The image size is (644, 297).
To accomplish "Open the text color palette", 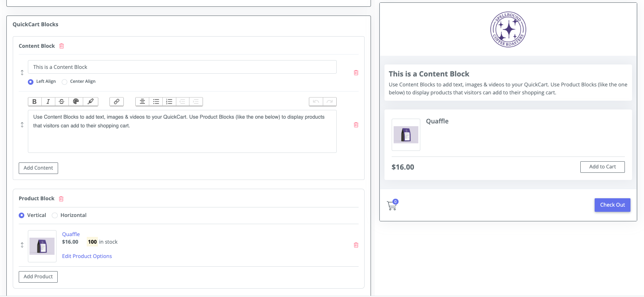I will (76, 102).
